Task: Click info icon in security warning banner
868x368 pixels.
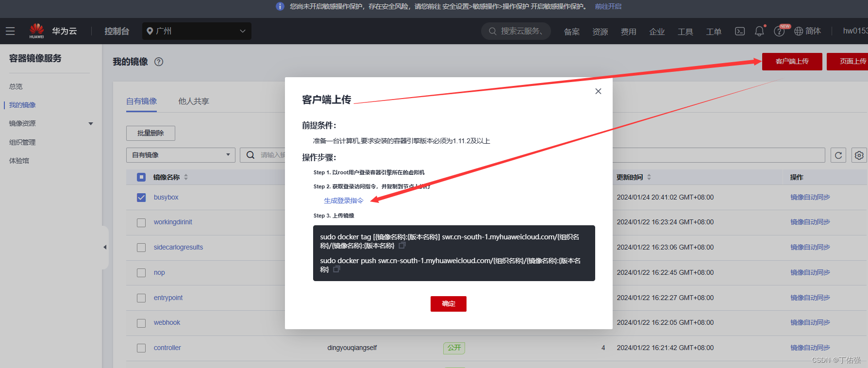Action: (x=280, y=6)
